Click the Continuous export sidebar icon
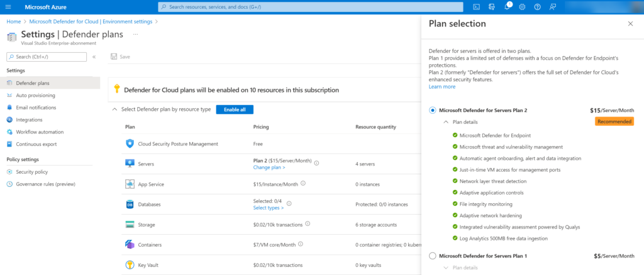Viewport: 644px width, 275px height. pos(9,144)
